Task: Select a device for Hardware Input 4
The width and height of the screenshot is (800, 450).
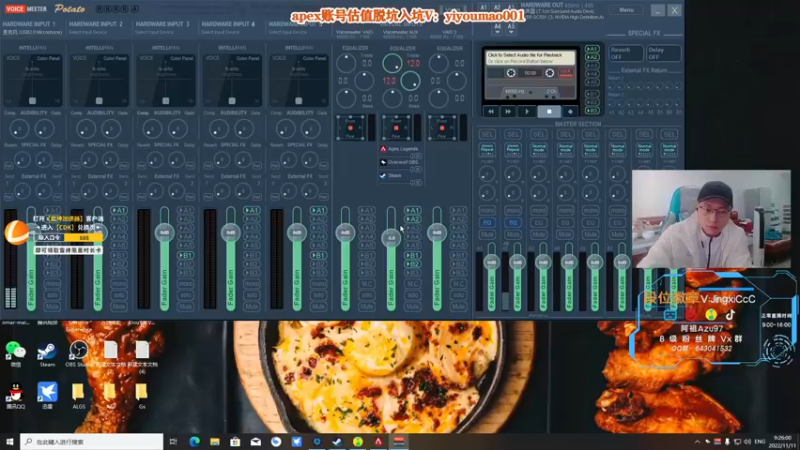Action: [x=220, y=32]
